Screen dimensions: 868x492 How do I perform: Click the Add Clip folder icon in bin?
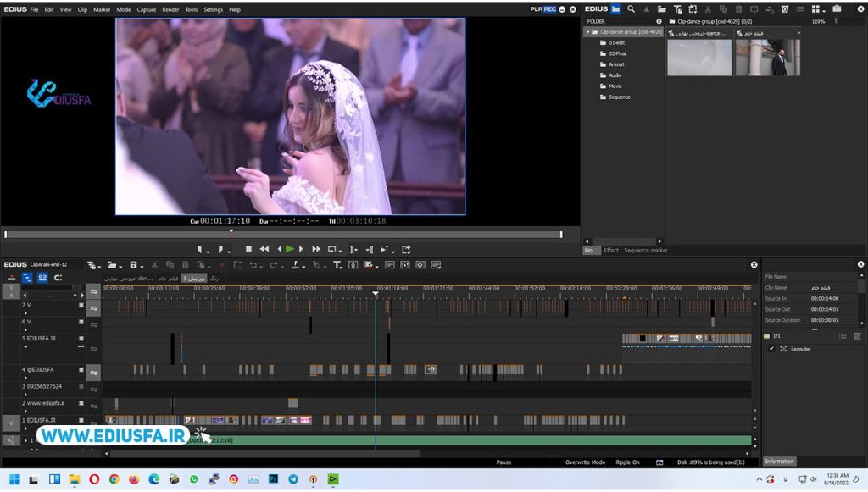[661, 8]
